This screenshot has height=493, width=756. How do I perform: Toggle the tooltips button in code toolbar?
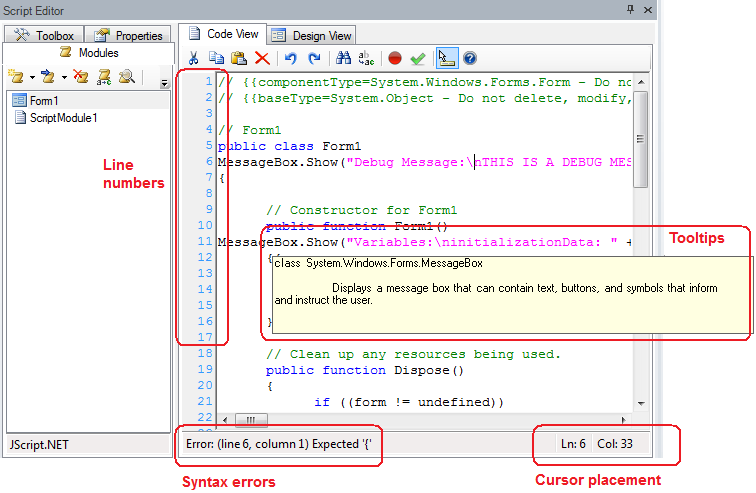point(447,59)
